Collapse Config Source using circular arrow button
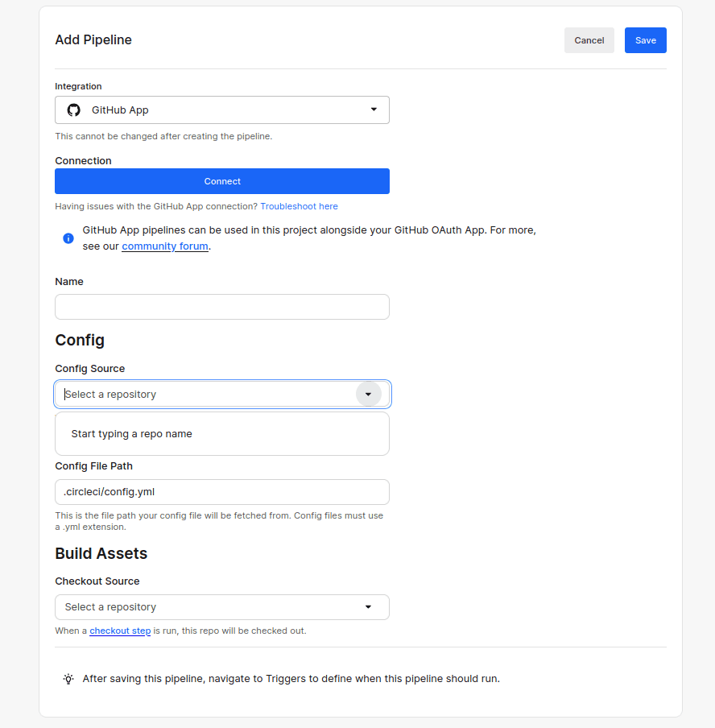The width and height of the screenshot is (715, 728). [368, 394]
